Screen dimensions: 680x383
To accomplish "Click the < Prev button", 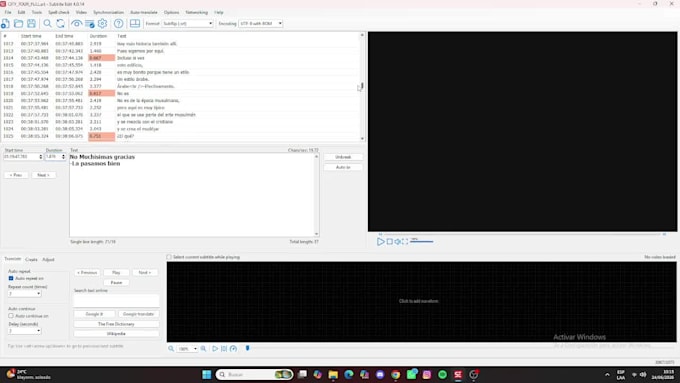I will coord(16,175).
